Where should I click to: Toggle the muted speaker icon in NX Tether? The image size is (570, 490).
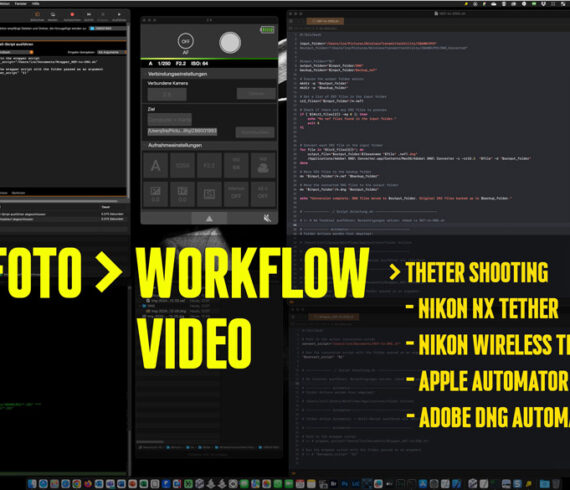[x=267, y=218]
